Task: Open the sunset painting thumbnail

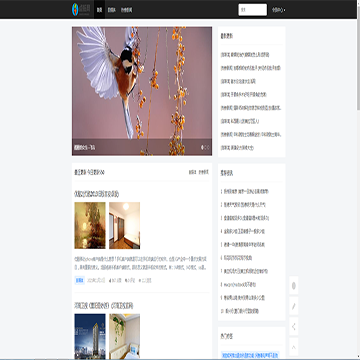Action: pos(90,225)
